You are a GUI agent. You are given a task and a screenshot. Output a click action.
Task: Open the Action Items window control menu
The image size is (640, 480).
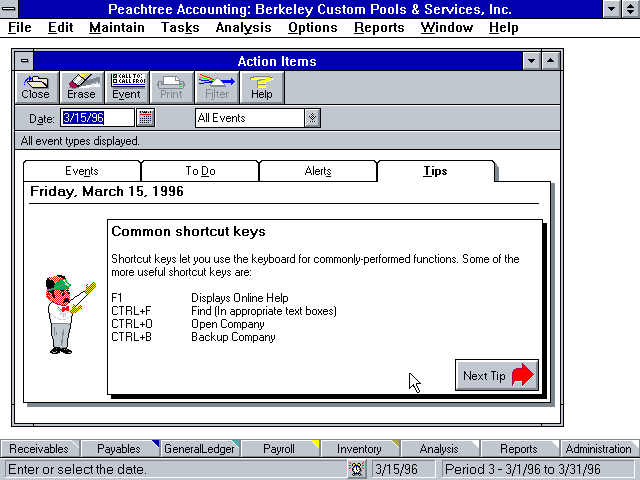24,61
